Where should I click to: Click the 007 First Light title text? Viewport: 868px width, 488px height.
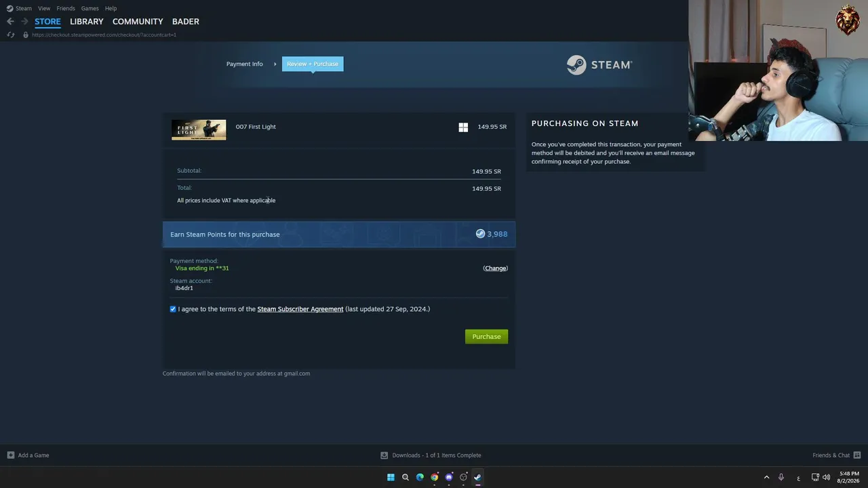pos(256,127)
